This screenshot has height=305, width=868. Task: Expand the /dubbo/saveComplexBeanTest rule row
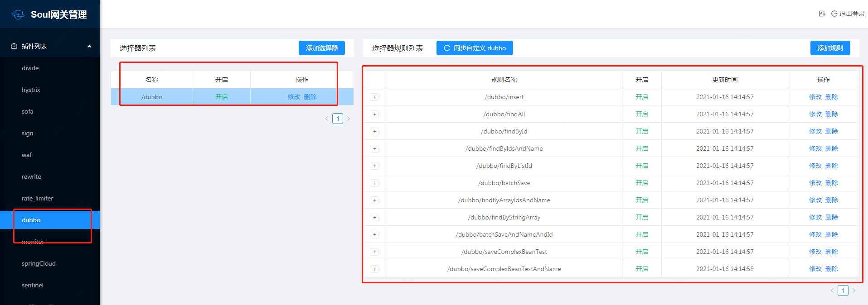pyautogui.click(x=375, y=252)
